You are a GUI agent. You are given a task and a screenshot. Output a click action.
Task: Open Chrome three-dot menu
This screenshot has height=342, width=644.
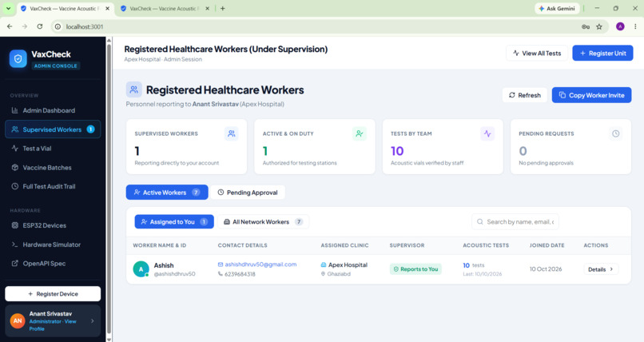635,26
